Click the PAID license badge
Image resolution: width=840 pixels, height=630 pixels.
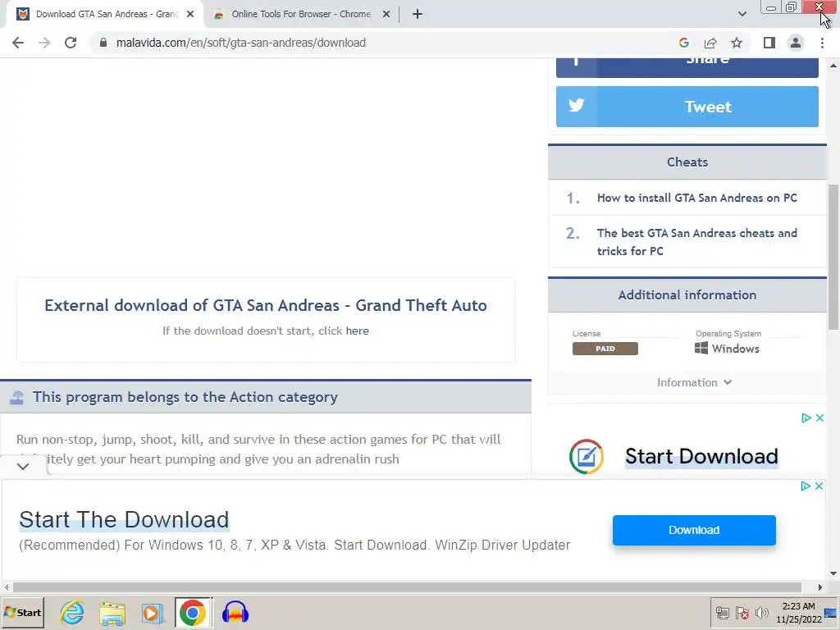[x=605, y=349]
